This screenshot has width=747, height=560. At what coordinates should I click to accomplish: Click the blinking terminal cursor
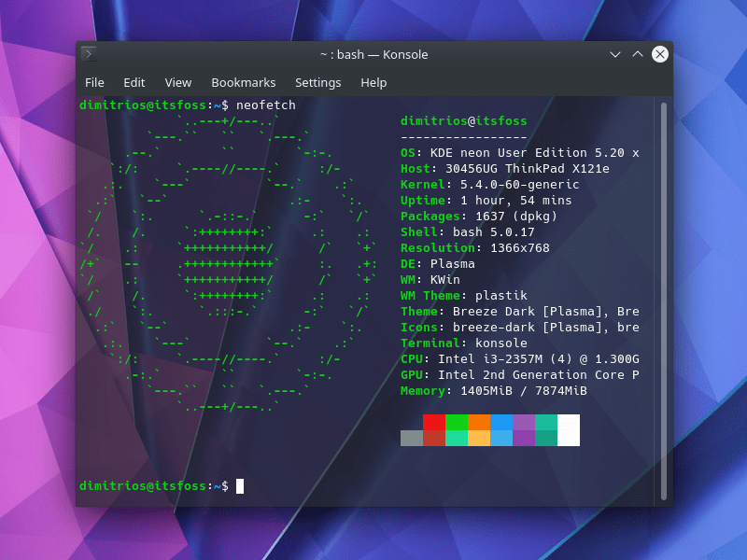tap(241, 485)
